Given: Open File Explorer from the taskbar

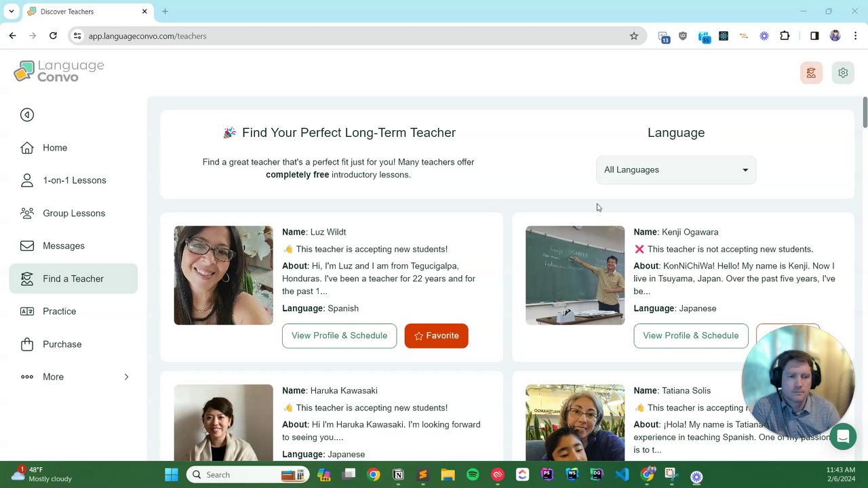Looking at the screenshot, I should (x=448, y=474).
